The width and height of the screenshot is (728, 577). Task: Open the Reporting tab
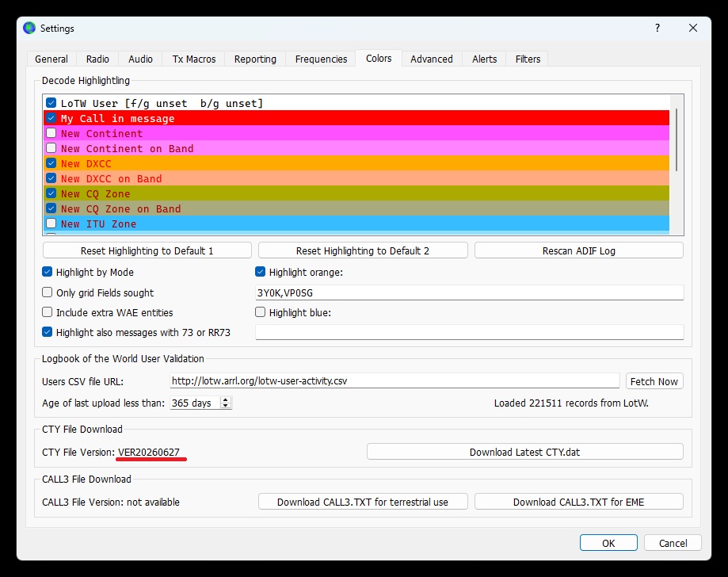click(255, 59)
